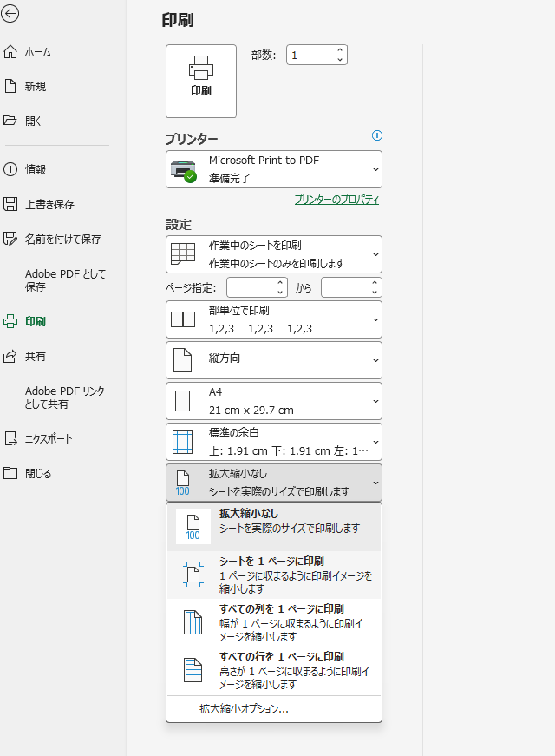Click the back arrow circle icon
Screen dimensions: 555x756
(x=10, y=14)
